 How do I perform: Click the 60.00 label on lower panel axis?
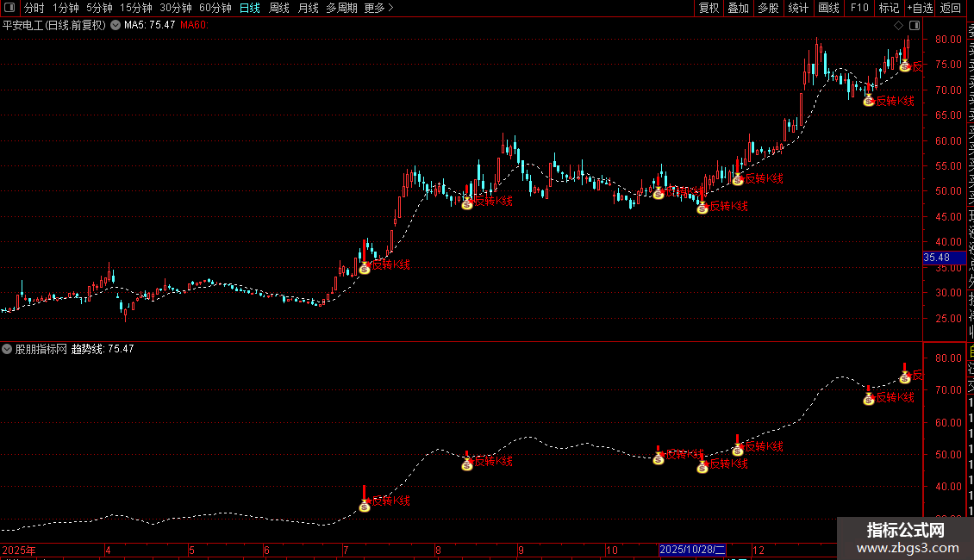pos(948,423)
